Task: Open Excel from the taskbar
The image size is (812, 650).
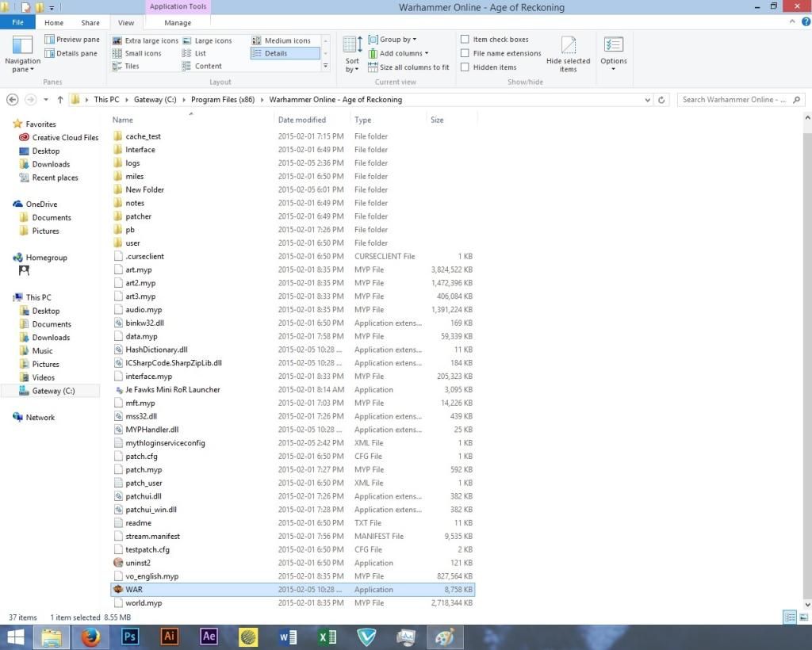Action: pos(327,637)
